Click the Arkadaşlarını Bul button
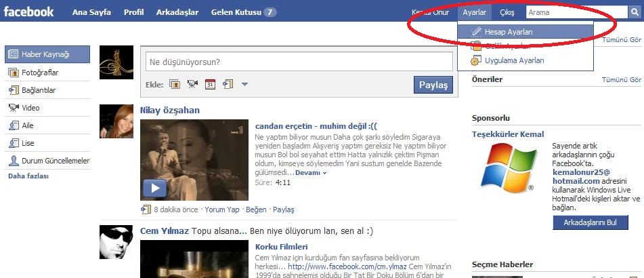Screen dimensions: 644x278 [591, 222]
